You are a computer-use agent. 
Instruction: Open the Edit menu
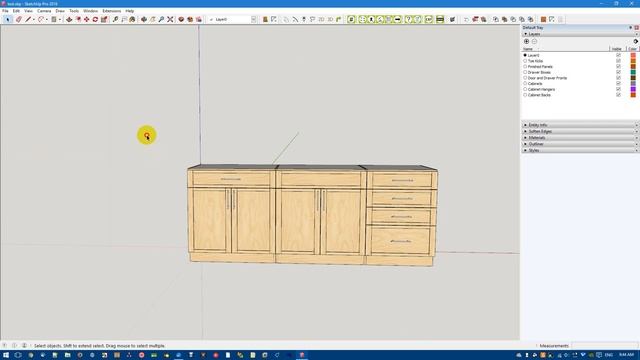(x=16, y=11)
